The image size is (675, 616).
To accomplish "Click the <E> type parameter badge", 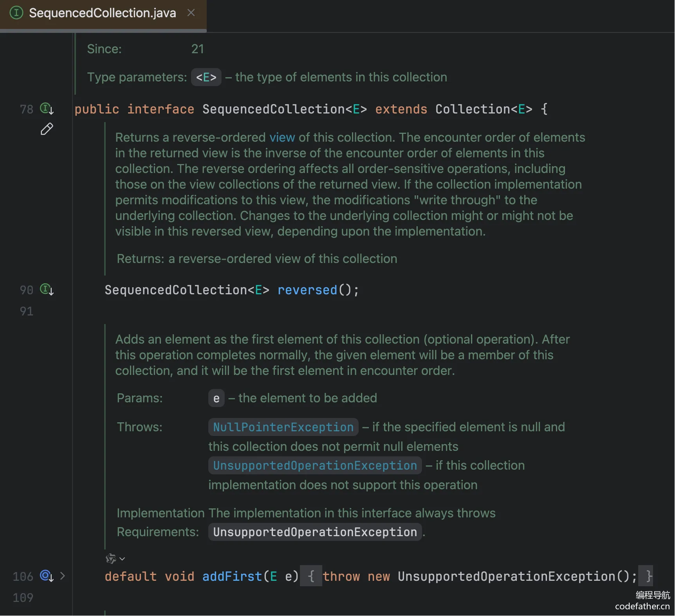I will point(206,77).
